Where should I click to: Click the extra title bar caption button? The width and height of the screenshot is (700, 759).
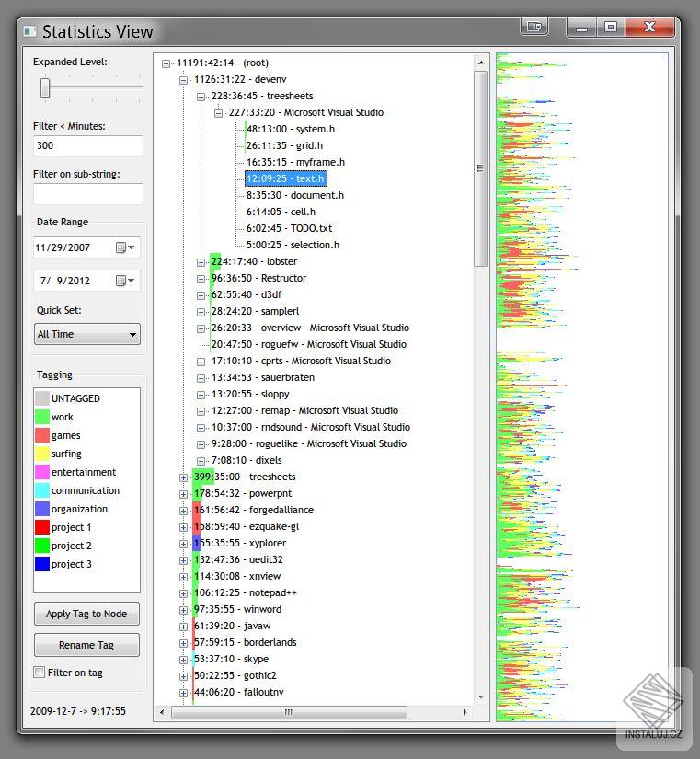click(534, 26)
